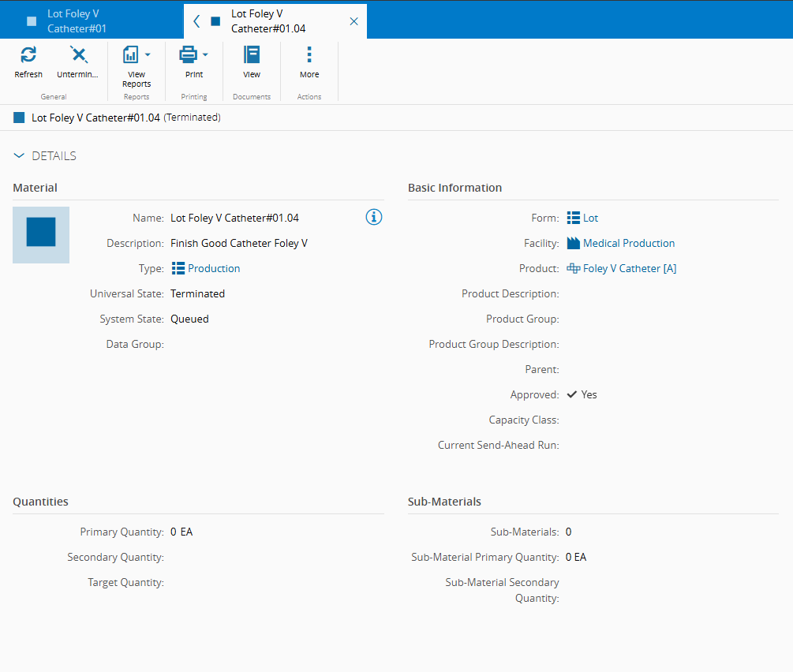Open the More actions menu
793x672 pixels.
[309, 55]
